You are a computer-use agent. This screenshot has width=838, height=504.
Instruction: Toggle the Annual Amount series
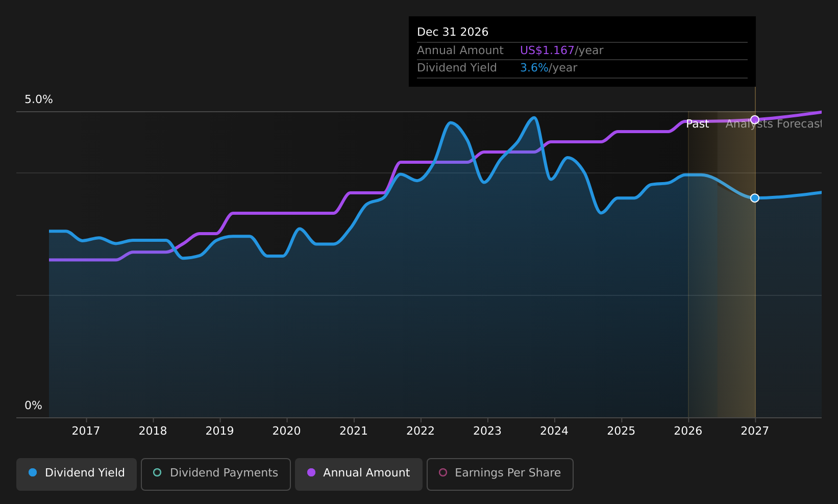359,474
